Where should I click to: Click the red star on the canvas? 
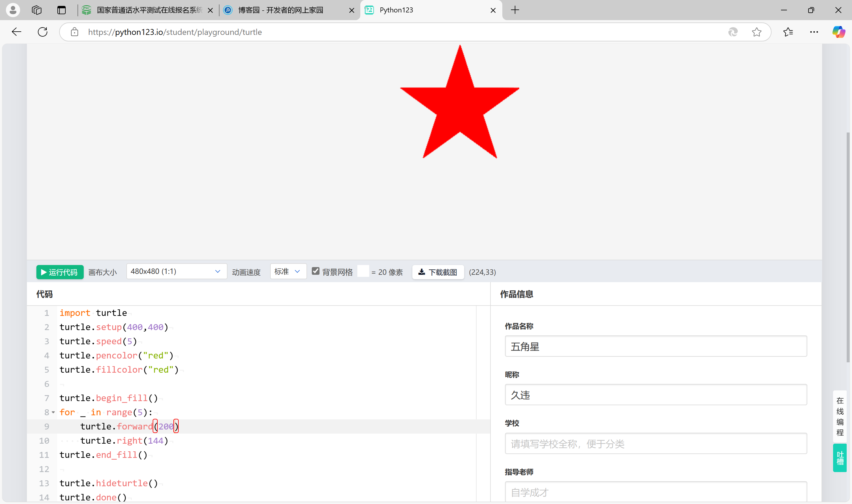coord(460,105)
